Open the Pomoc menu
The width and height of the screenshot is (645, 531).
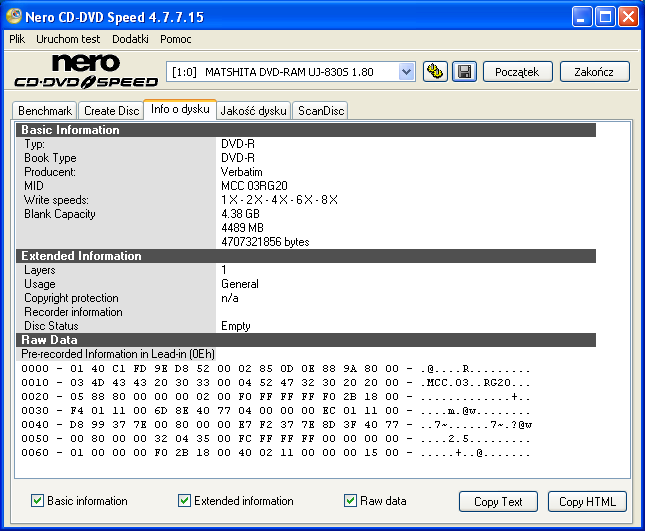click(176, 39)
